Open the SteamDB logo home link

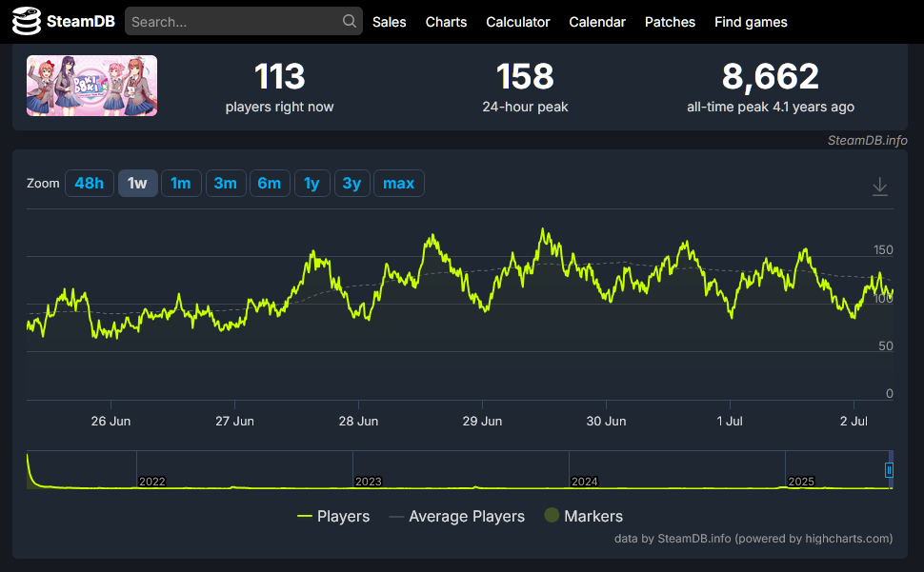(x=64, y=22)
